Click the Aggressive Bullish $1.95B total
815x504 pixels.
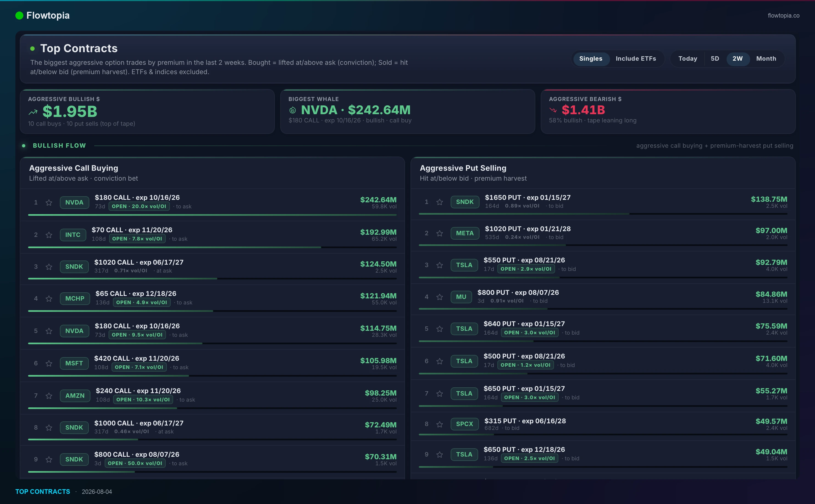[x=70, y=111]
